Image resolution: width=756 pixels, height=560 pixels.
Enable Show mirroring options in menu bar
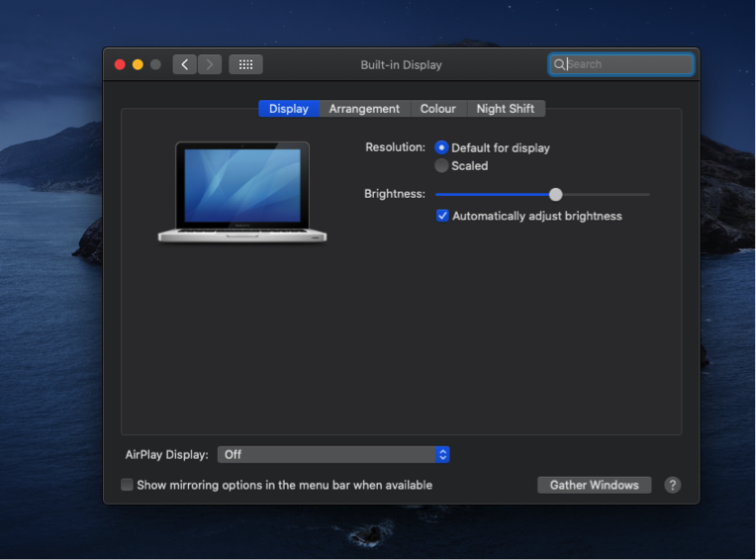pyautogui.click(x=127, y=485)
